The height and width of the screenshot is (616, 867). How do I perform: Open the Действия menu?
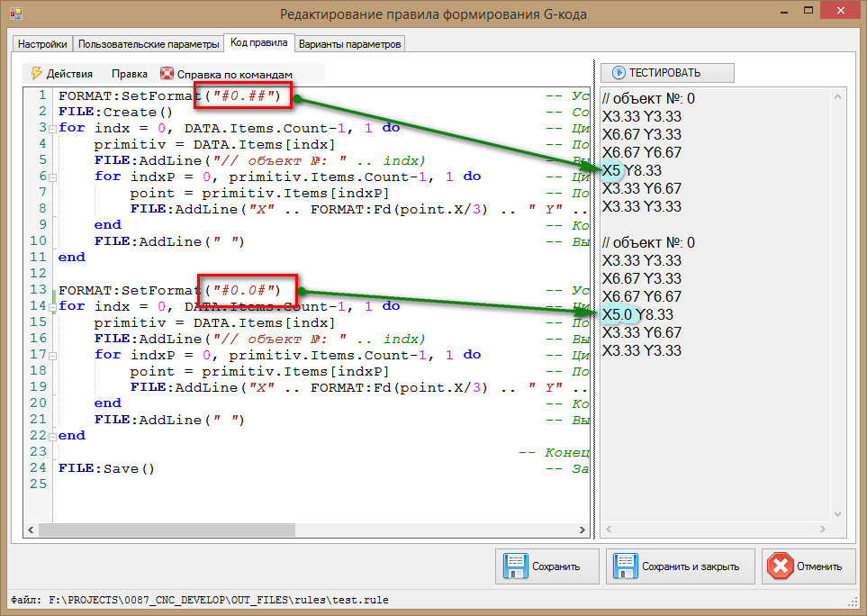(62, 74)
